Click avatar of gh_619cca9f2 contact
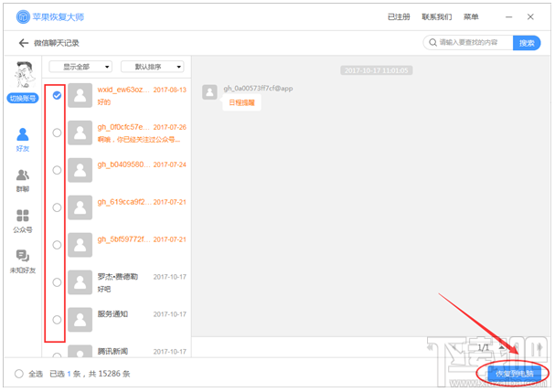Screen dimensions: 555x392 tap(80, 207)
